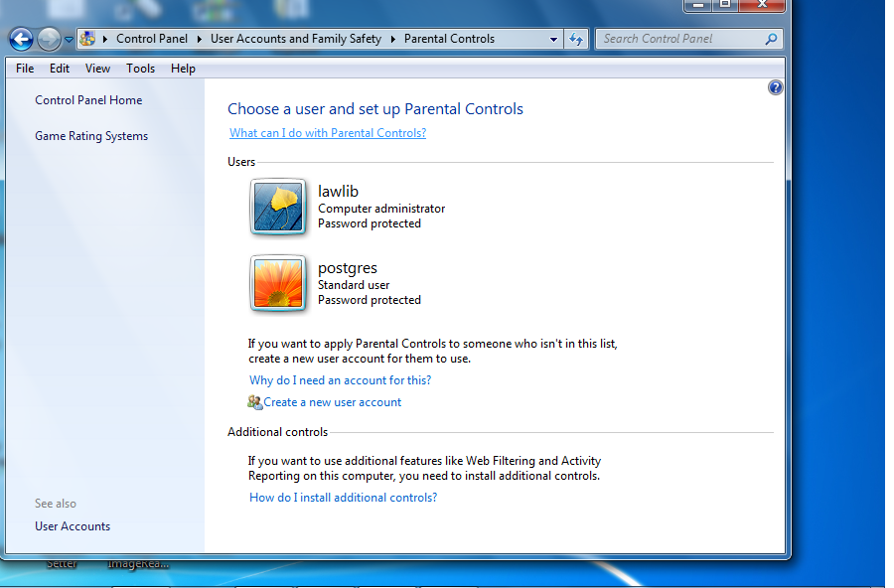This screenshot has height=588, width=894.
Task: Select the postgres account flower picture
Action: 278,284
